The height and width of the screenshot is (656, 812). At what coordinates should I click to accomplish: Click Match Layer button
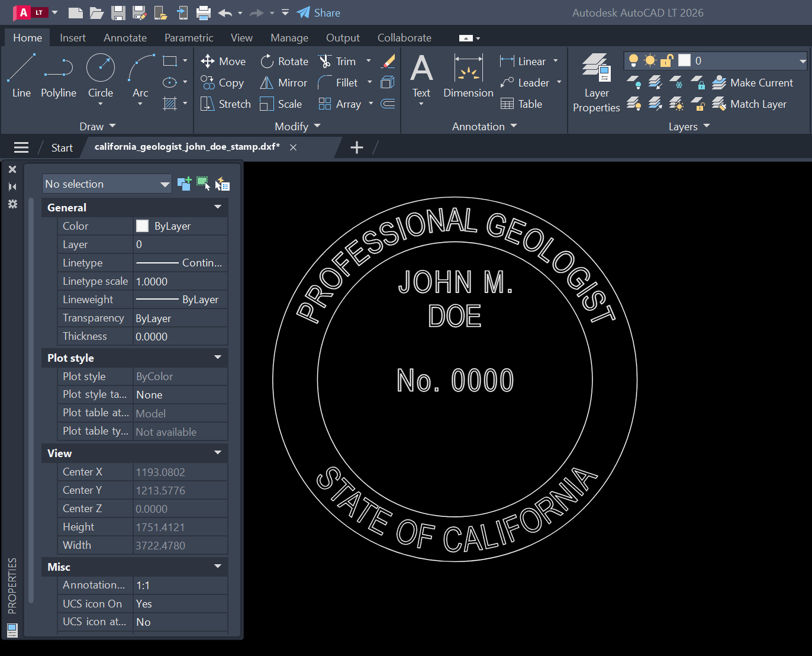tap(749, 104)
